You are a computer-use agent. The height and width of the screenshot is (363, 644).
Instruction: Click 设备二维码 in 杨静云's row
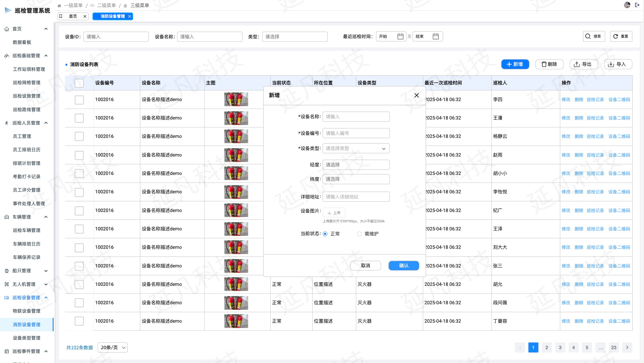pyautogui.click(x=619, y=136)
